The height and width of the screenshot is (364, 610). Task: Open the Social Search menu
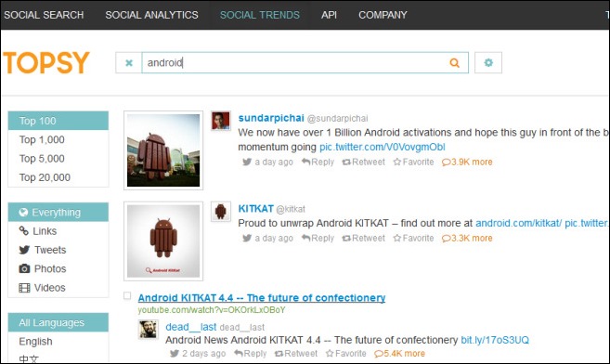coord(44,15)
